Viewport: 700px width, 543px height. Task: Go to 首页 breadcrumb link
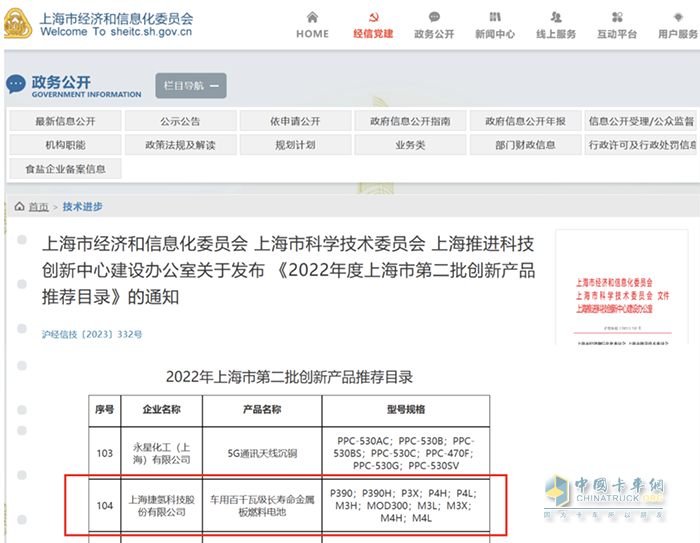click(x=38, y=207)
